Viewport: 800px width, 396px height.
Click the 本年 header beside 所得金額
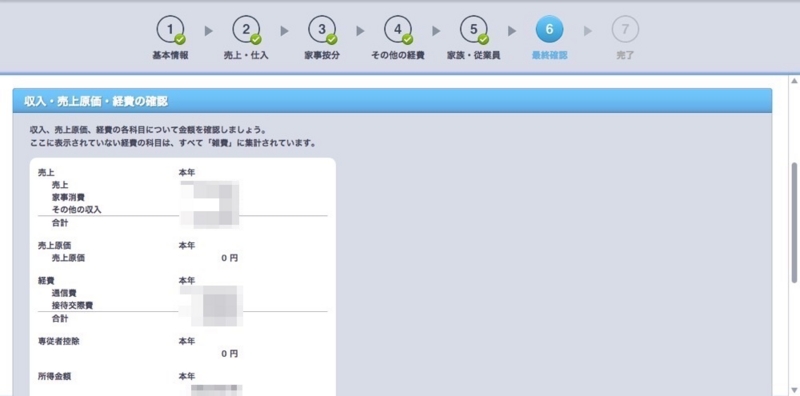point(187,376)
